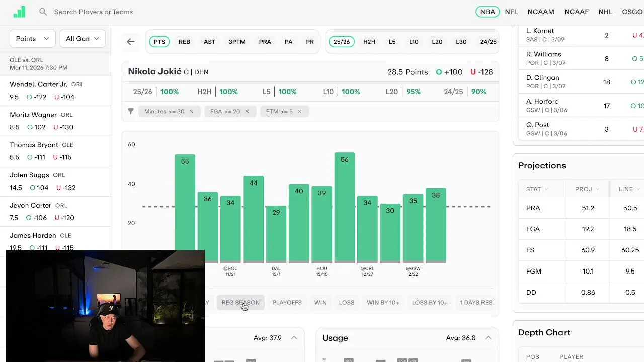
Task: Open A. Horford opponent row
Action: coord(581,106)
